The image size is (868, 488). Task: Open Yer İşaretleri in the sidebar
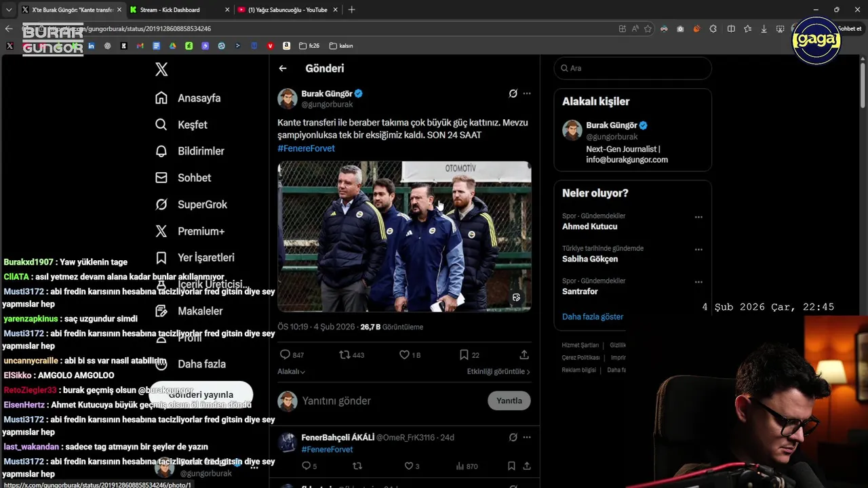click(x=195, y=258)
